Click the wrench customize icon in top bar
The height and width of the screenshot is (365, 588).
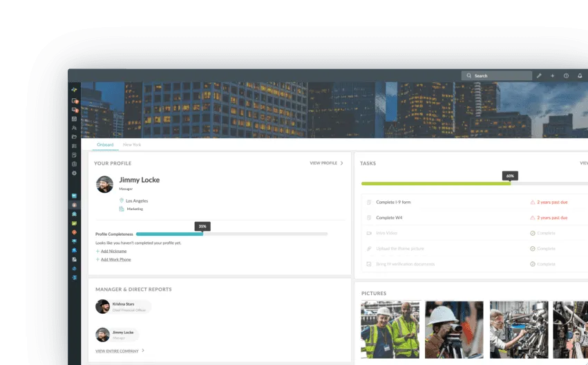(x=539, y=76)
